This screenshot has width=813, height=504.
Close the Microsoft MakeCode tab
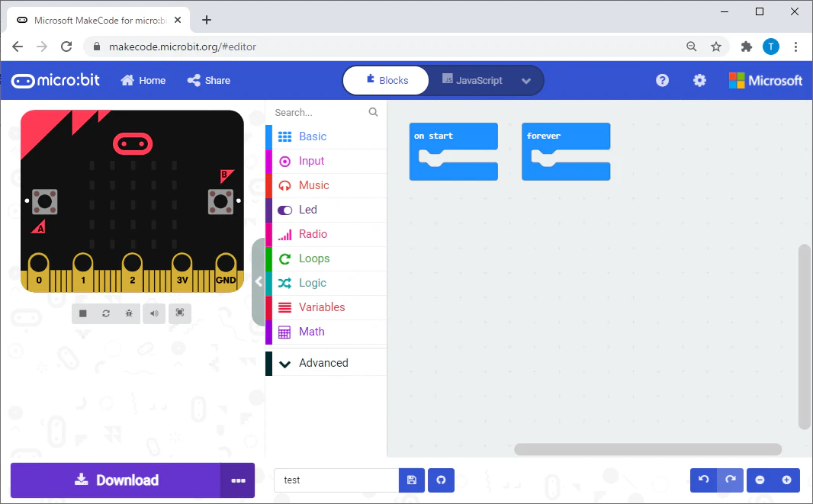pos(178,20)
